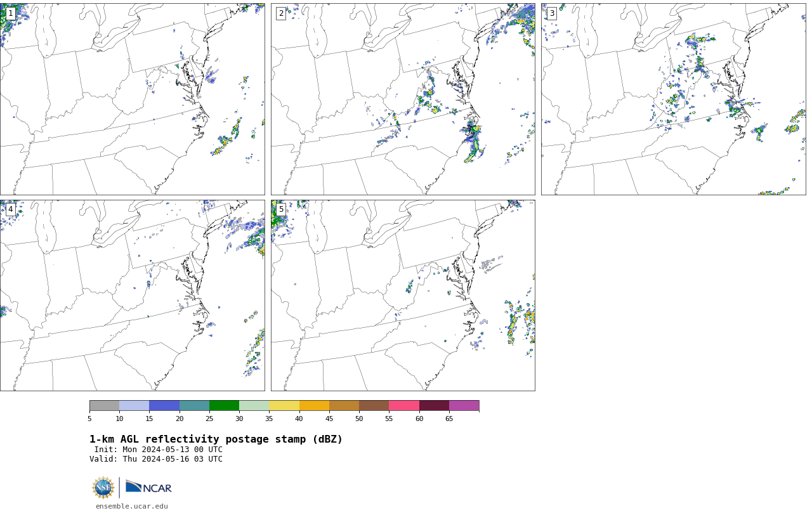Click the purple 65+ dBZ swatch
The height and width of the screenshot is (513, 812).
464,406
